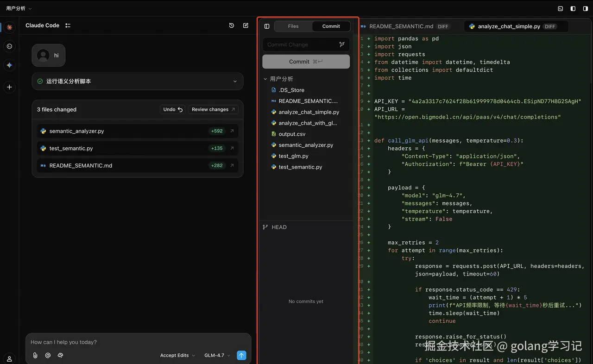The width and height of the screenshot is (593, 364).
Task: Open README_SEMANTIC file in the file tree
Action: point(306,101)
